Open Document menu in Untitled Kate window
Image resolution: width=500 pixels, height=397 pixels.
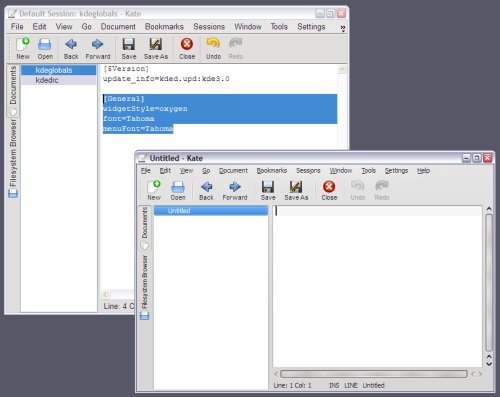coord(233,171)
